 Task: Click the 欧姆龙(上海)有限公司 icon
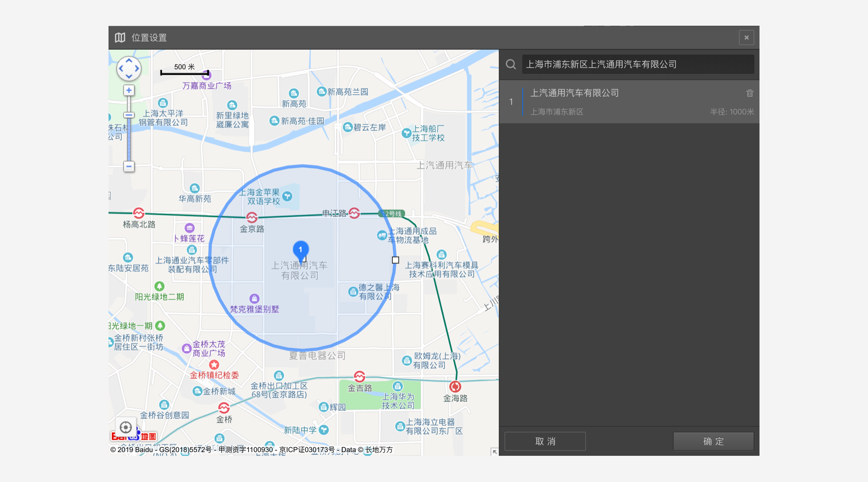click(407, 360)
